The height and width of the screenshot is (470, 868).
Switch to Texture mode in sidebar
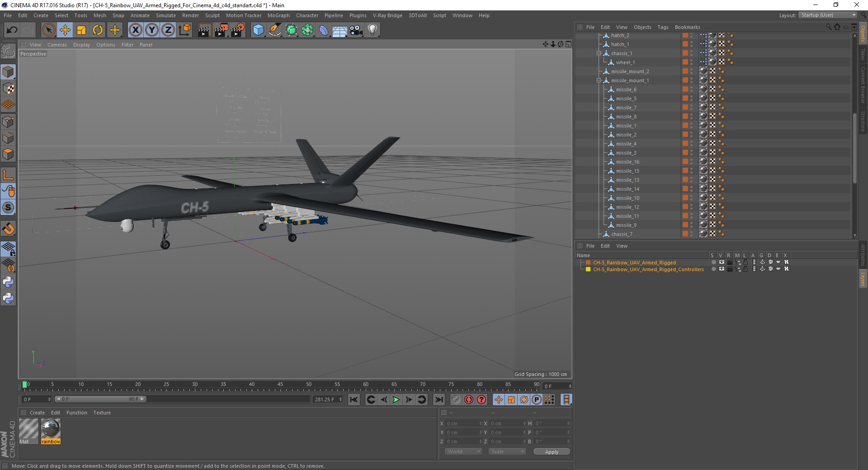point(8,89)
